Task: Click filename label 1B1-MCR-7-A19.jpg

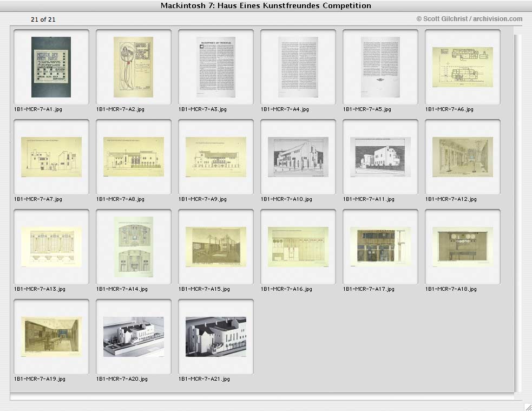Action: click(40, 379)
